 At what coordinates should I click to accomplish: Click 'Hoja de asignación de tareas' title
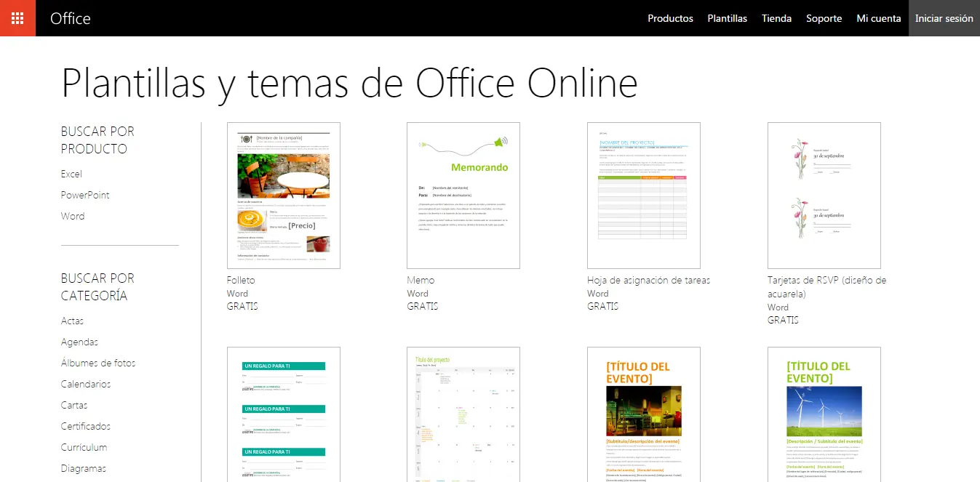click(x=648, y=280)
